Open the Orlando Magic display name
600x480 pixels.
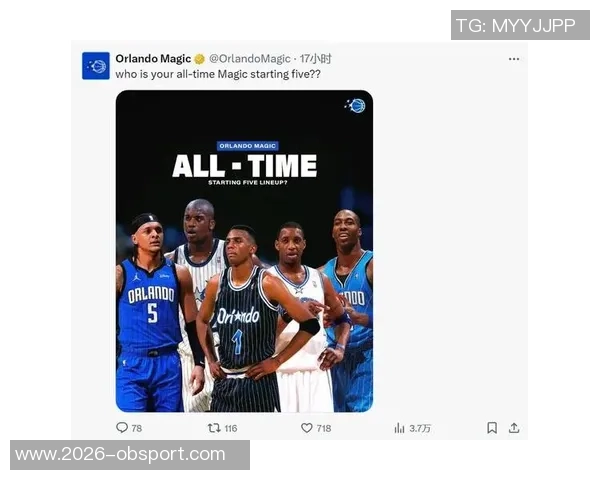click(x=153, y=59)
